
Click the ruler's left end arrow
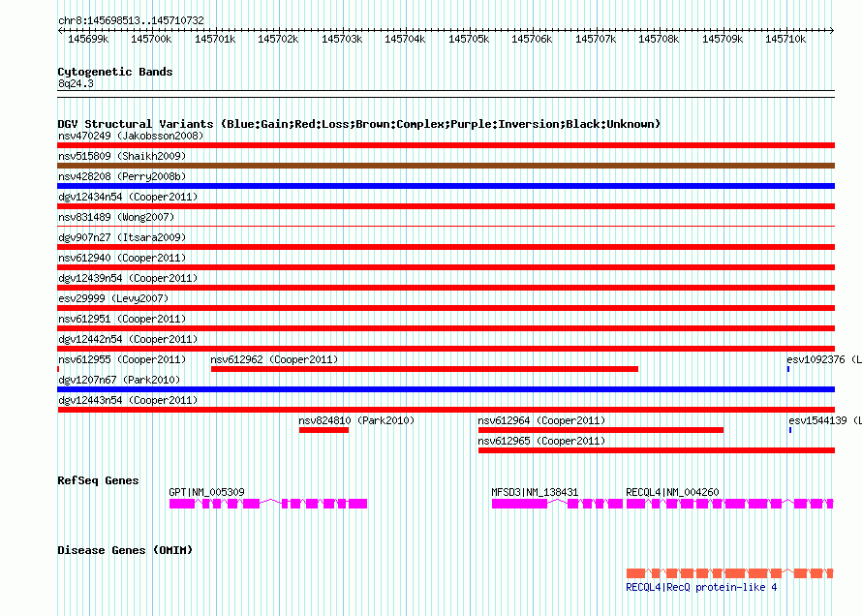60,30
